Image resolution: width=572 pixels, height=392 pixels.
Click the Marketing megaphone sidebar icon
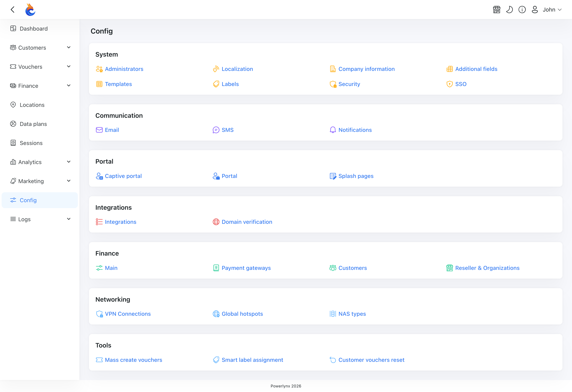point(13,181)
